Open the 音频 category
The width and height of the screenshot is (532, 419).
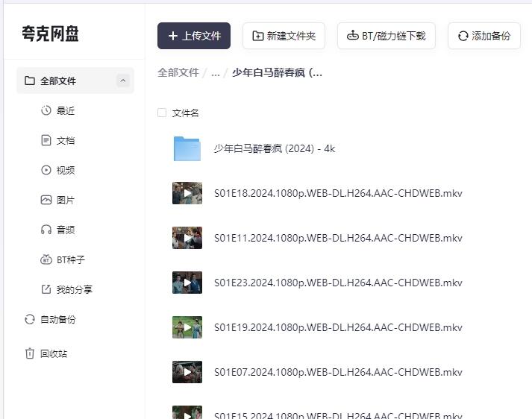(66, 230)
